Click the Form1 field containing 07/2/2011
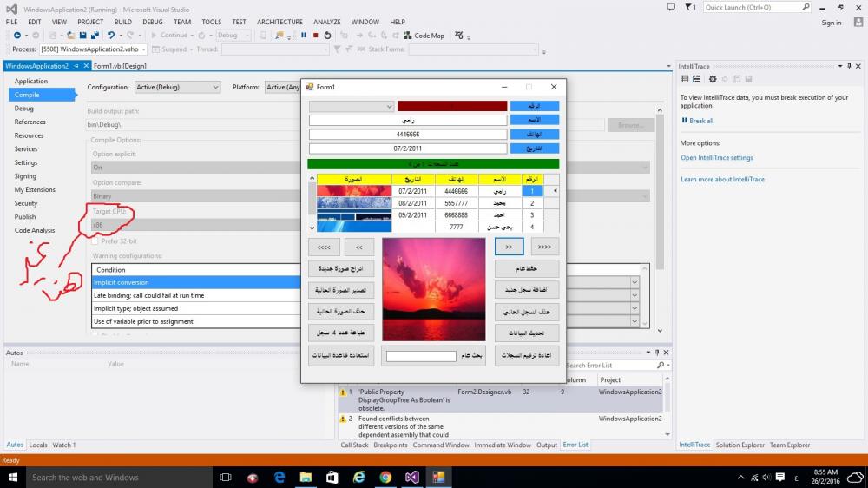868x488 pixels. tap(408, 148)
